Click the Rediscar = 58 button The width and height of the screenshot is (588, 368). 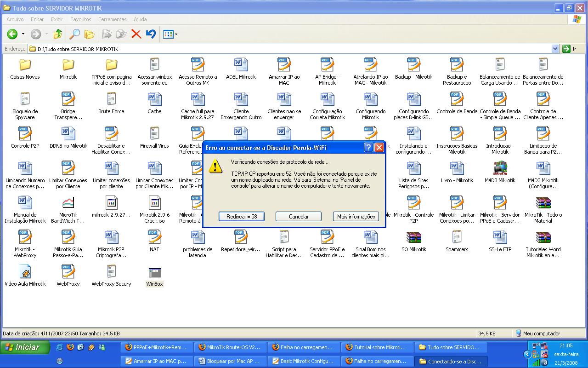tap(242, 216)
